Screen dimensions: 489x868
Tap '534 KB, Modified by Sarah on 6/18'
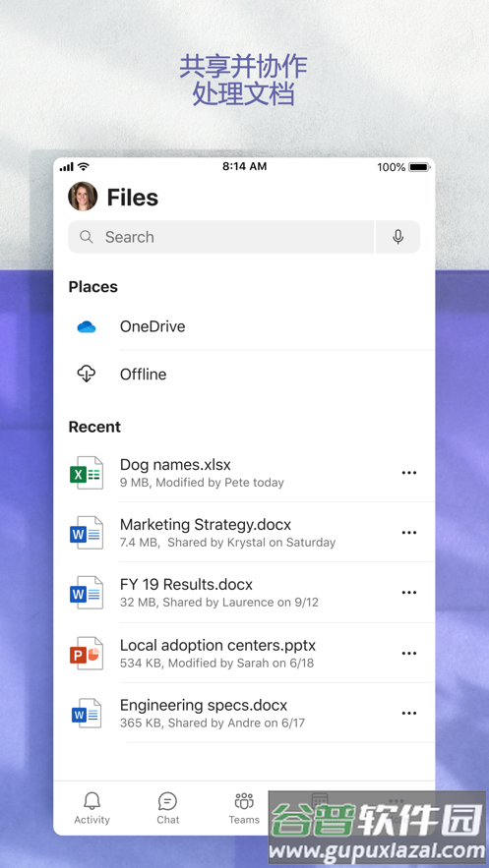(217, 664)
